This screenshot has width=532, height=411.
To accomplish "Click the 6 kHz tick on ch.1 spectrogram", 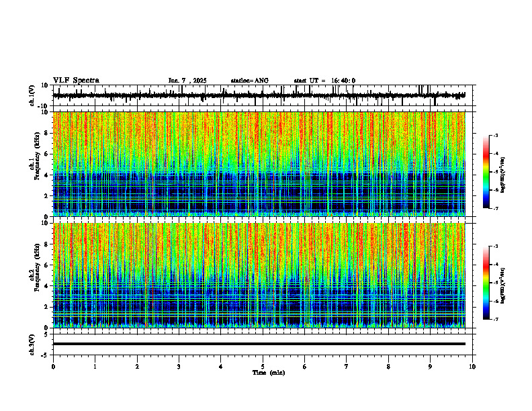I will (47, 154).
